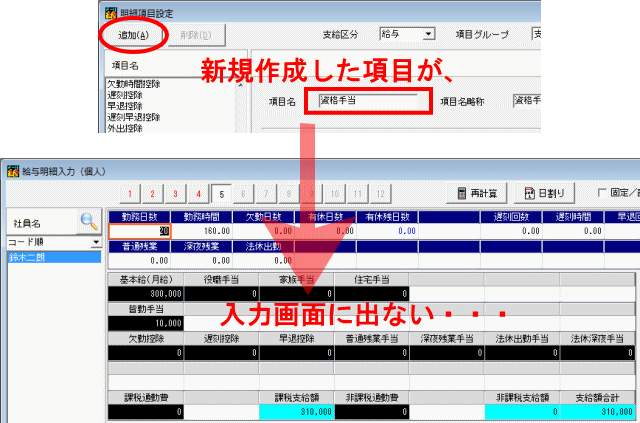Click the 勤務日数 value field
640x423 pixels.
(140, 231)
